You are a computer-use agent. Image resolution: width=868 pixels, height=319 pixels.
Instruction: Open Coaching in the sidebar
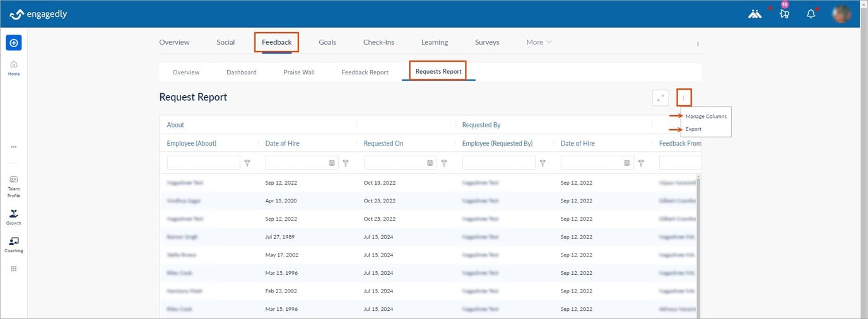coord(14,245)
